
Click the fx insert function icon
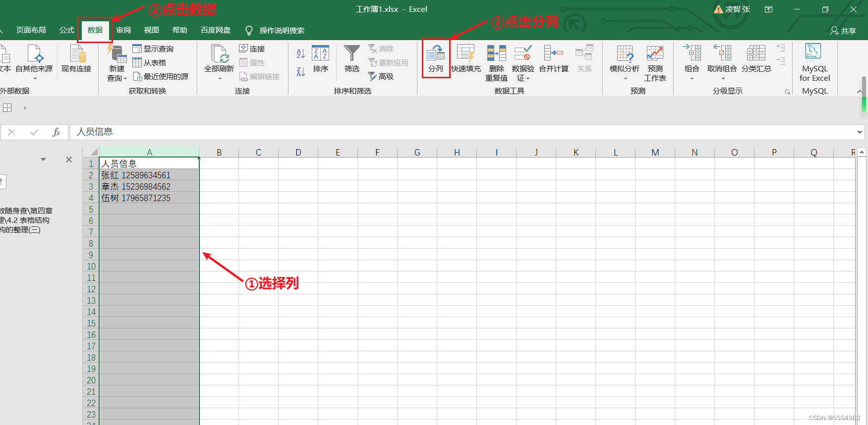tap(56, 132)
